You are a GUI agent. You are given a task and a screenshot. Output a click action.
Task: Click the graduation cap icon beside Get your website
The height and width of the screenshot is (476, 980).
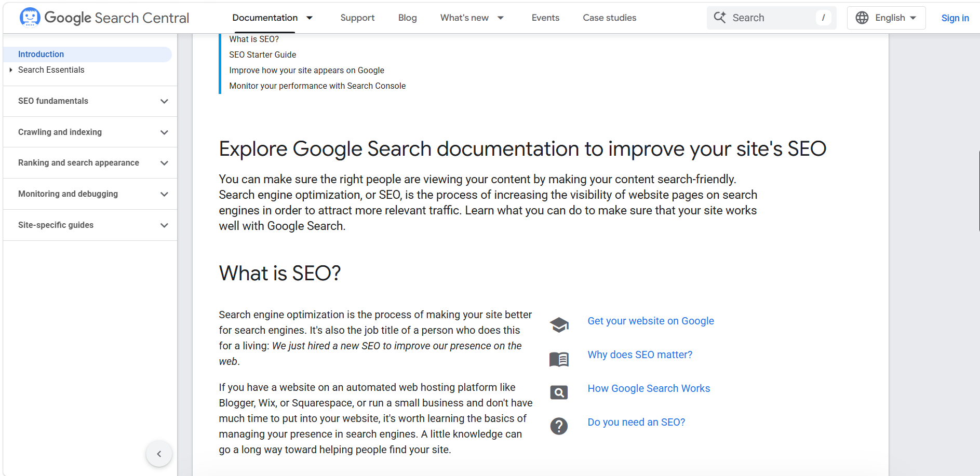pos(559,325)
